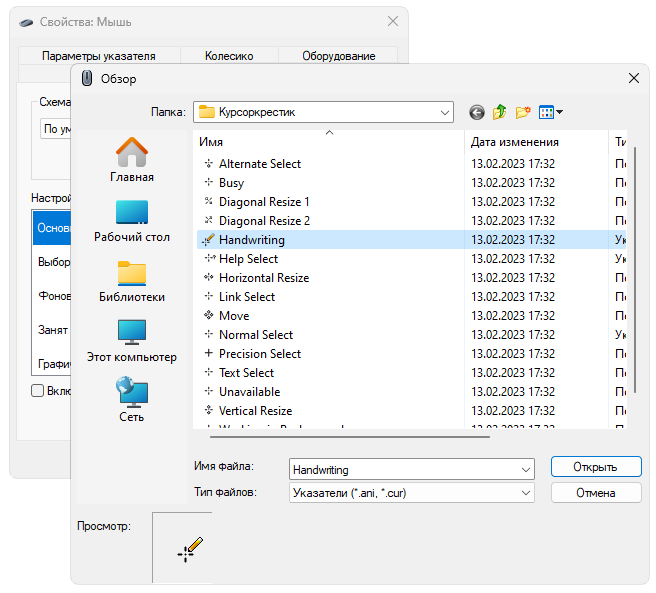Select the Diagonal Resize 2 file icon
This screenshot has width=656, height=593.
[208, 220]
